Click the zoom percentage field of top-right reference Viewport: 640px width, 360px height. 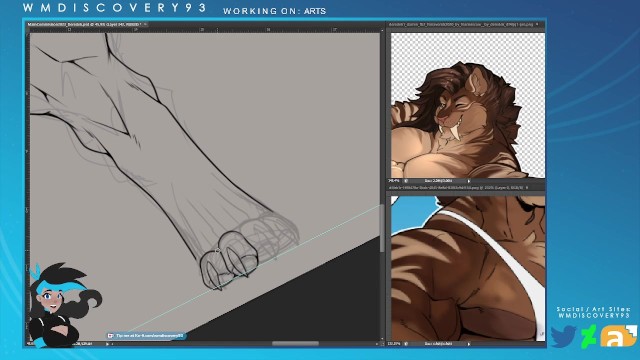point(394,181)
